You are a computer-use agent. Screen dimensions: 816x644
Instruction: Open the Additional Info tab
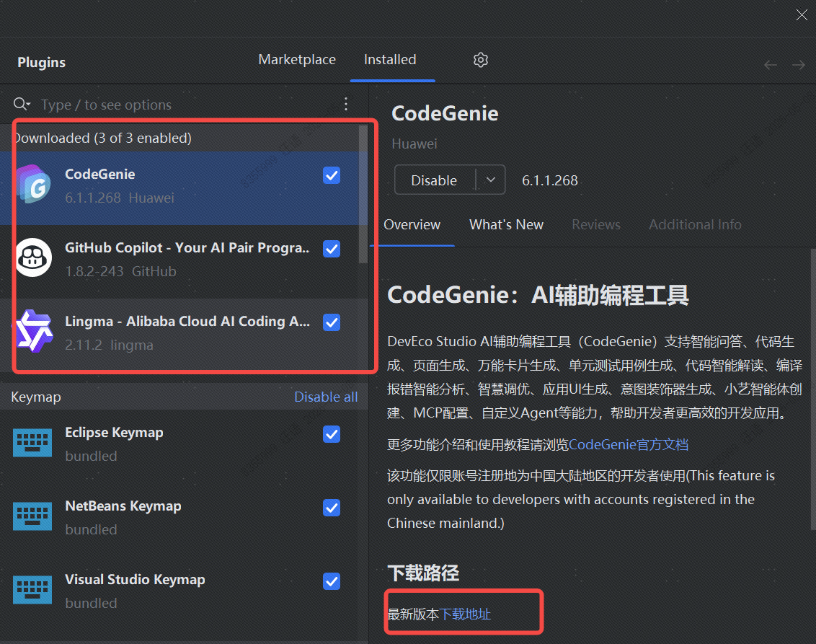click(695, 224)
